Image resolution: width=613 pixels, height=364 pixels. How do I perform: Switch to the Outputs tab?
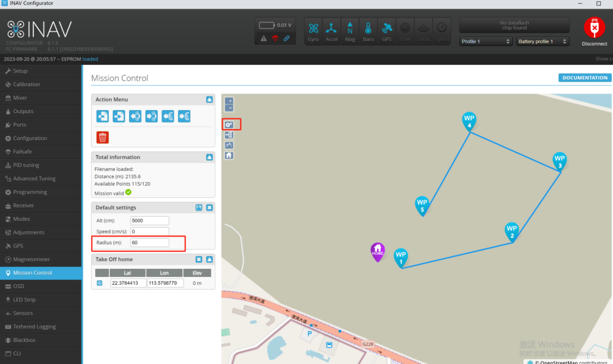click(x=40, y=111)
